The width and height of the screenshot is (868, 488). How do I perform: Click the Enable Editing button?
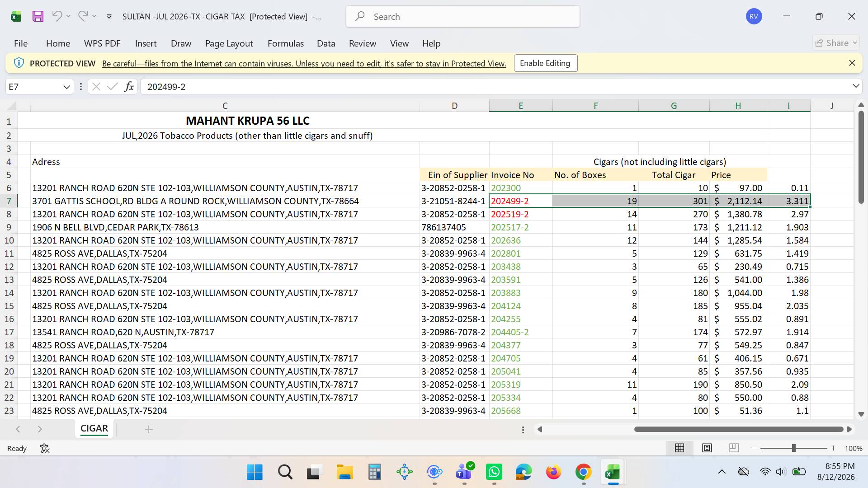point(545,63)
